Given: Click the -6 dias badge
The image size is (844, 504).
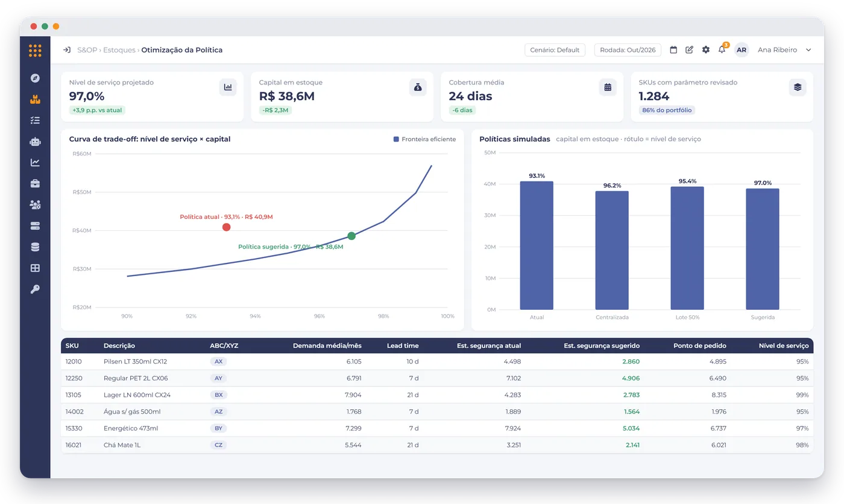Looking at the screenshot, I should tap(462, 110).
